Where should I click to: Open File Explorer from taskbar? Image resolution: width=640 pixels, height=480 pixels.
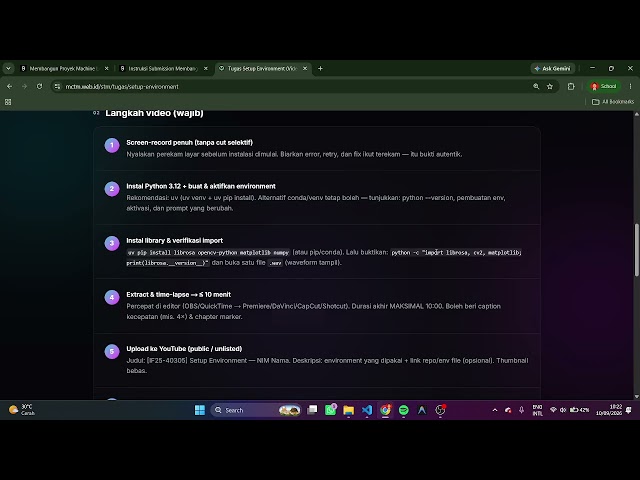349,410
